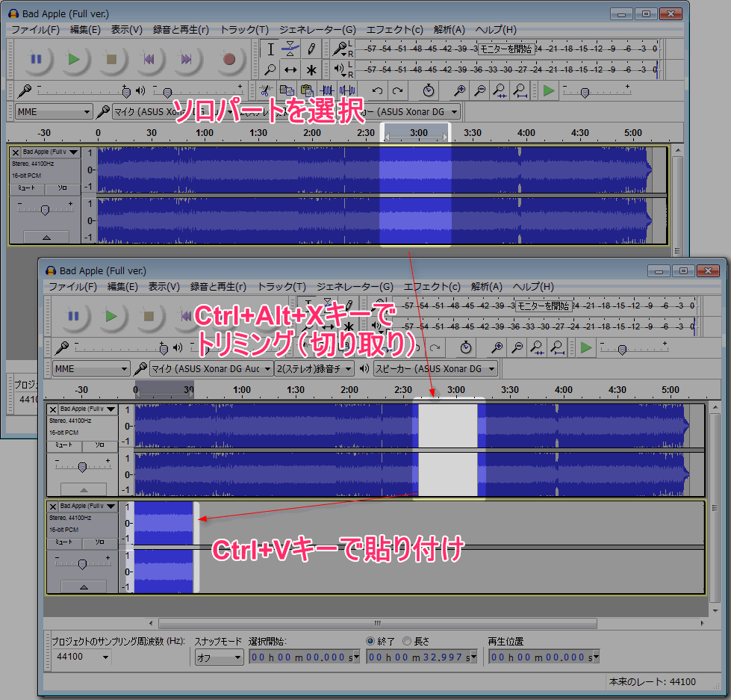Click モニターを開始 on front window meter
The width and height of the screenshot is (731, 700).
click(544, 306)
